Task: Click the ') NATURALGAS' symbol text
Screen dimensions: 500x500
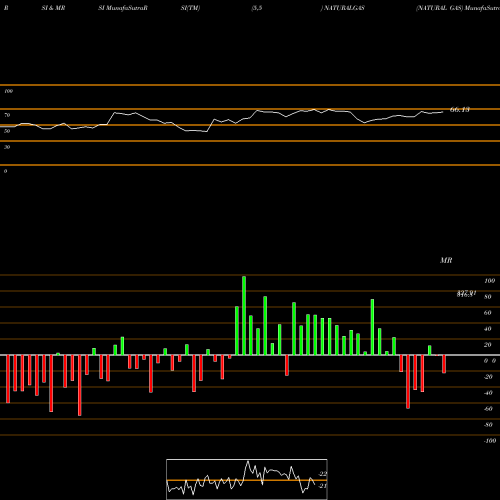Action: (342, 8)
